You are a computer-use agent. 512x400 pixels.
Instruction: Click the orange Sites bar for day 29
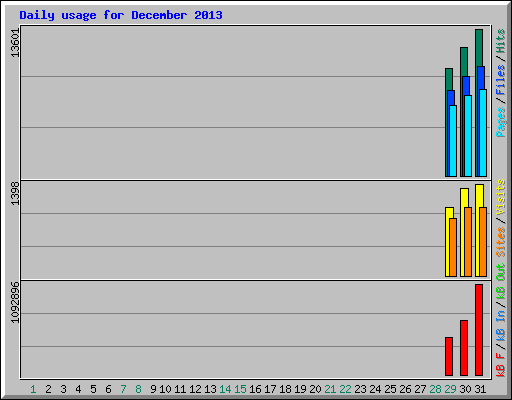tap(453, 247)
